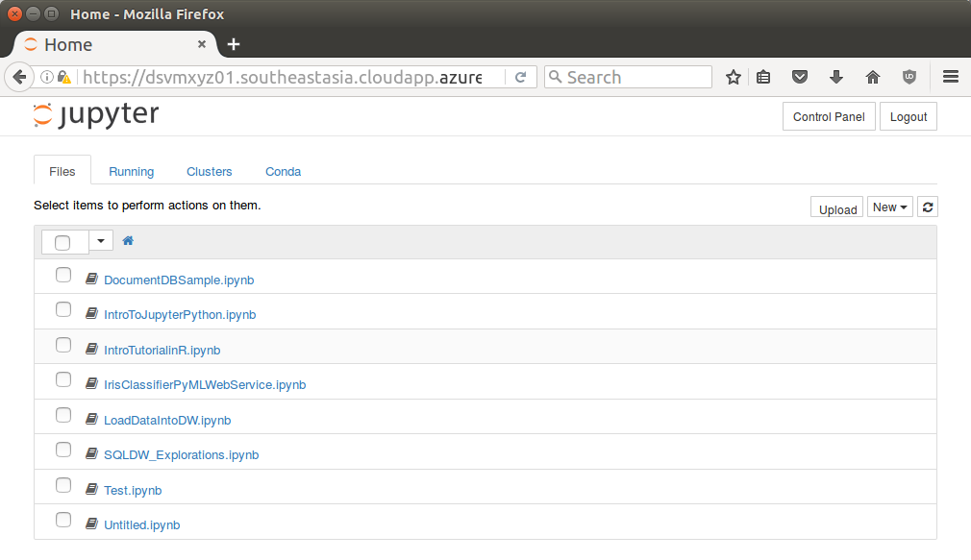Select the Test.ipynb checkbox

(x=63, y=486)
